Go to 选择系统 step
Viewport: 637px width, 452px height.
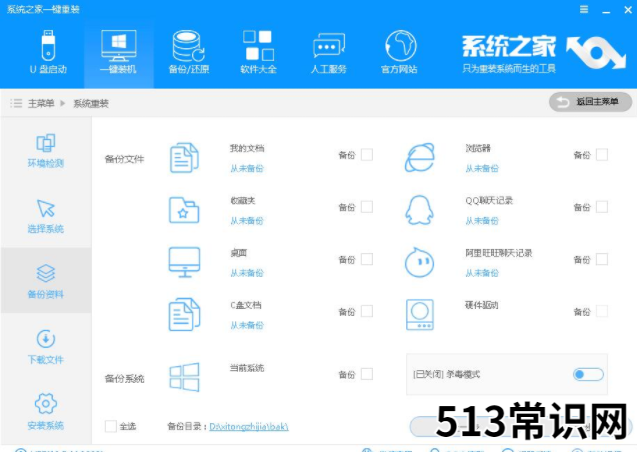pos(46,216)
